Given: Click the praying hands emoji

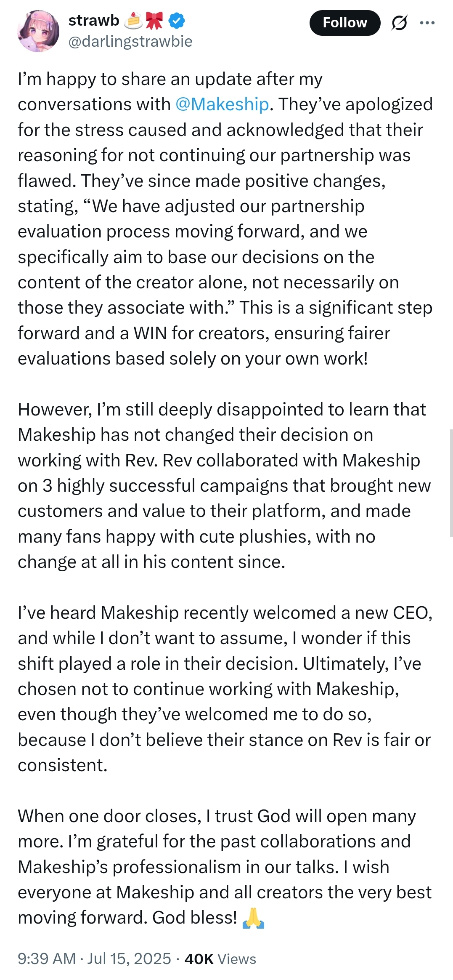Looking at the screenshot, I should point(253,918).
